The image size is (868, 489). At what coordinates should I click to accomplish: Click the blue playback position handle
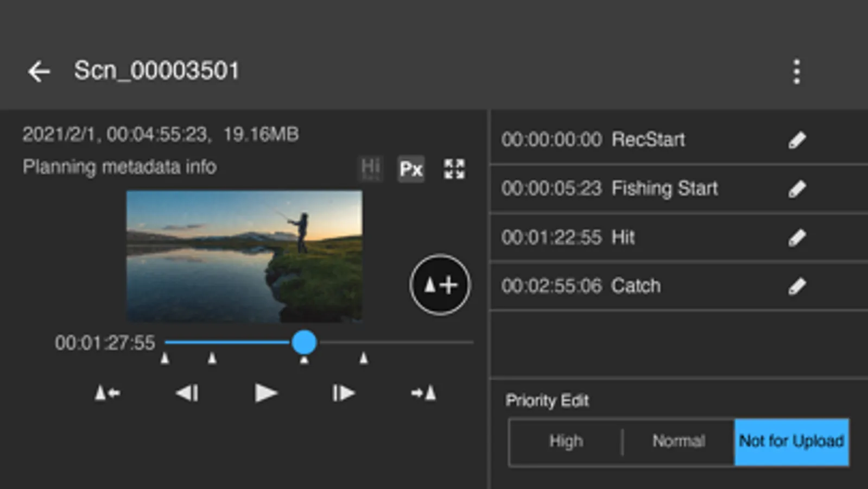click(304, 342)
